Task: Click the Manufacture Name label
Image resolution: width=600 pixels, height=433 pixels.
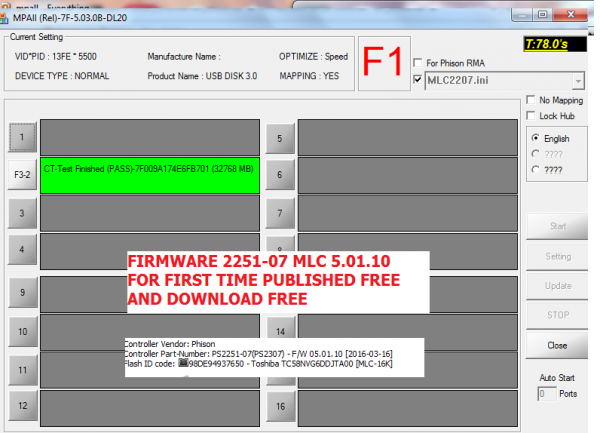Action: pyautogui.click(x=184, y=57)
